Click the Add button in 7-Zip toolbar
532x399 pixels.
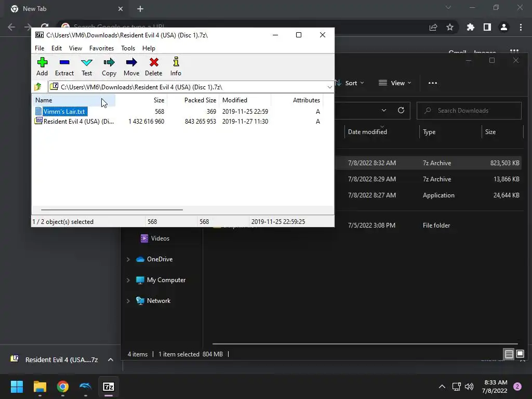tap(42, 66)
